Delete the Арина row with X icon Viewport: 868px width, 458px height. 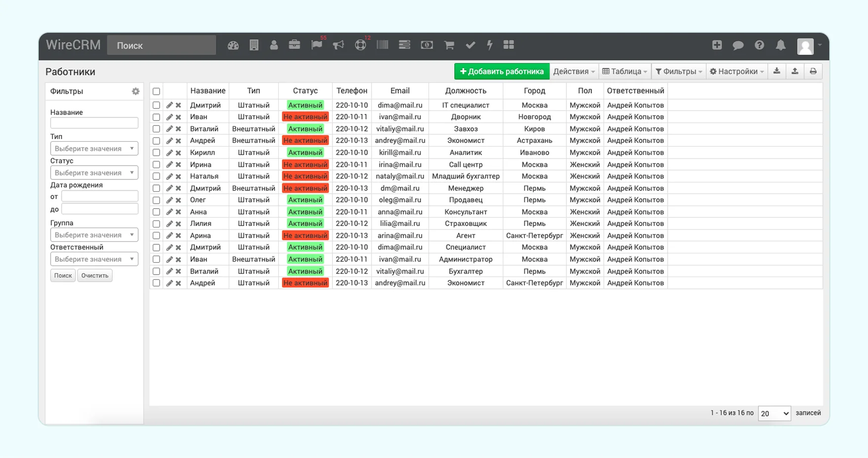(x=179, y=235)
